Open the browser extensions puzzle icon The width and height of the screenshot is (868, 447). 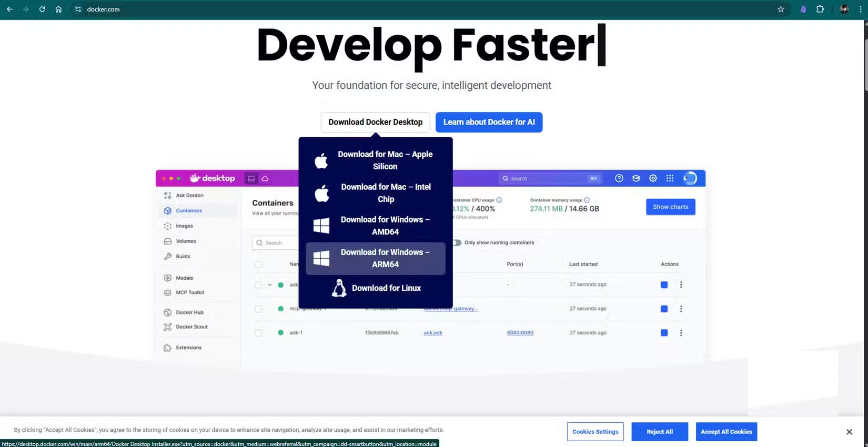[x=820, y=9]
